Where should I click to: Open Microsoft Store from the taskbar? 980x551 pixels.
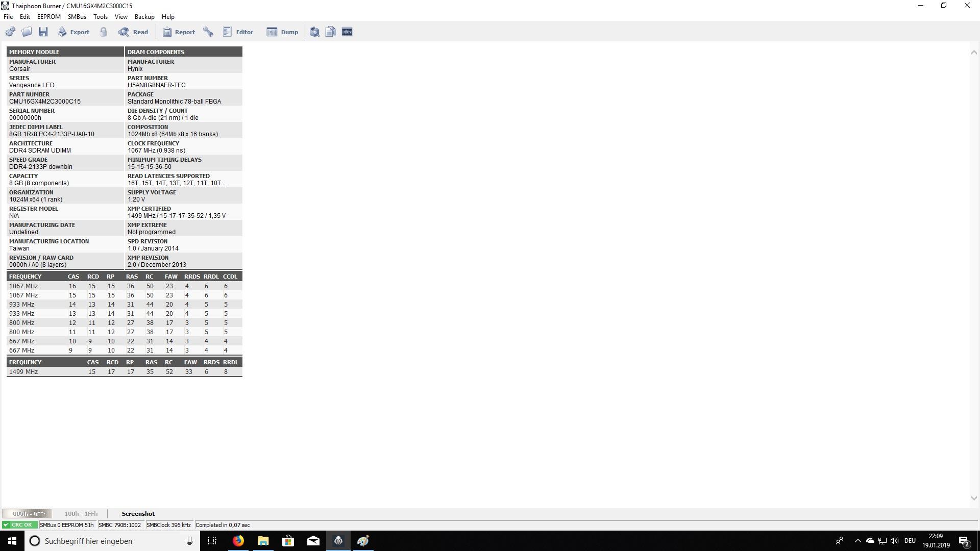[288, 541]
